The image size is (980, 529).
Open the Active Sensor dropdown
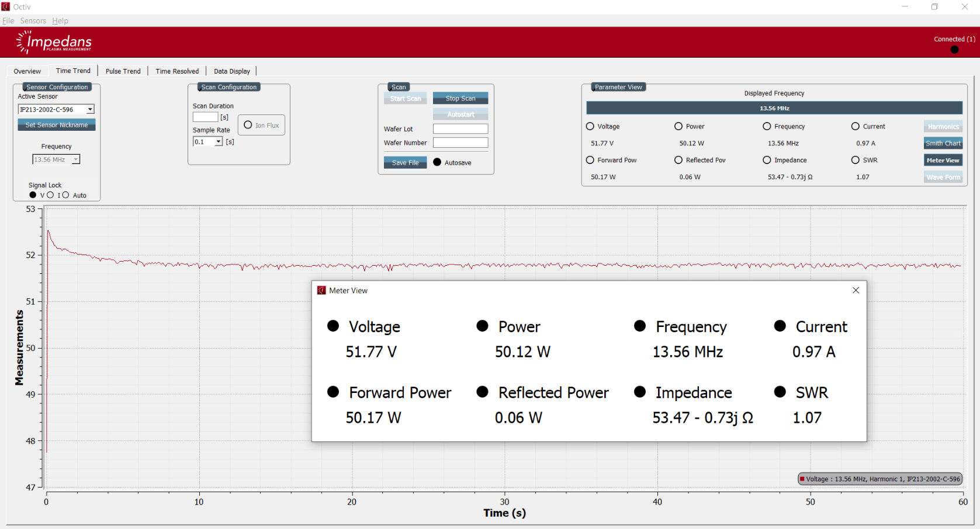[x=90, y=109]
